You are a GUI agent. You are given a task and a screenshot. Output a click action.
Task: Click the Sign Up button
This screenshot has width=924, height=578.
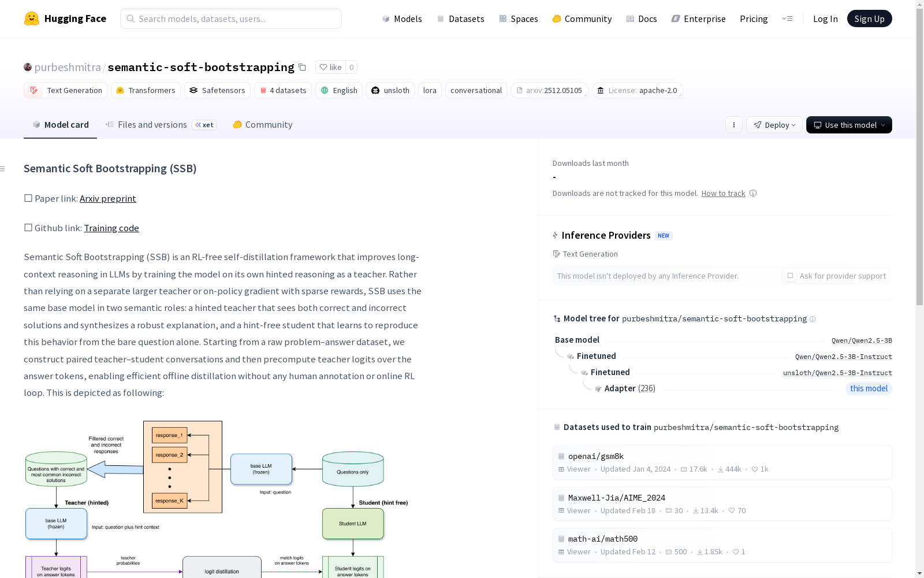pyautogui.click(x=869, y=18)
